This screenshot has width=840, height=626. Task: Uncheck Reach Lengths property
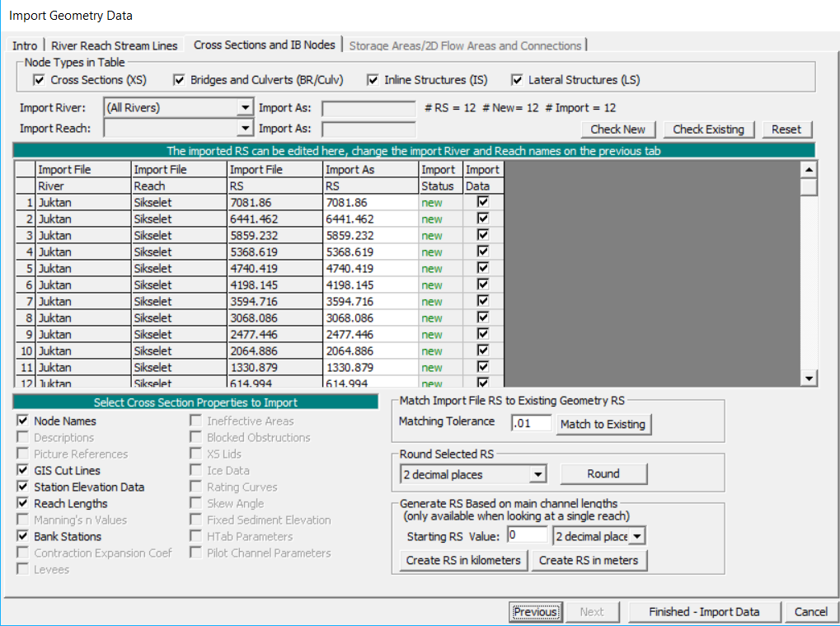click(22, 503)
